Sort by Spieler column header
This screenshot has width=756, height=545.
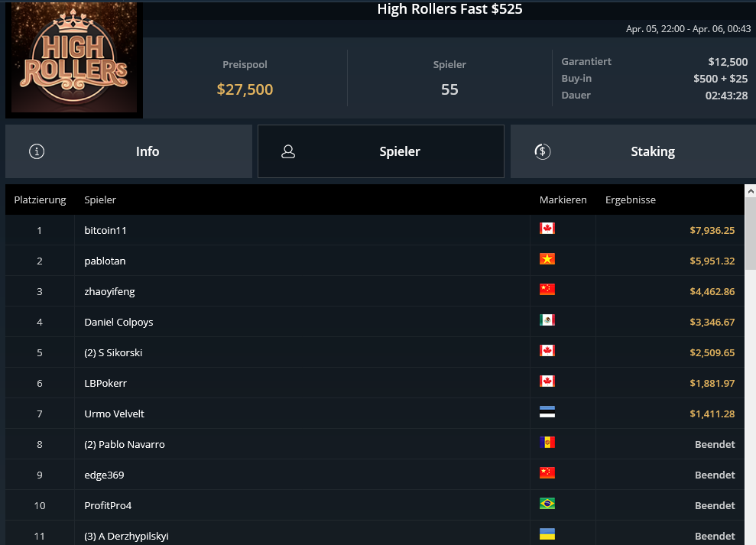coord(100,200)
